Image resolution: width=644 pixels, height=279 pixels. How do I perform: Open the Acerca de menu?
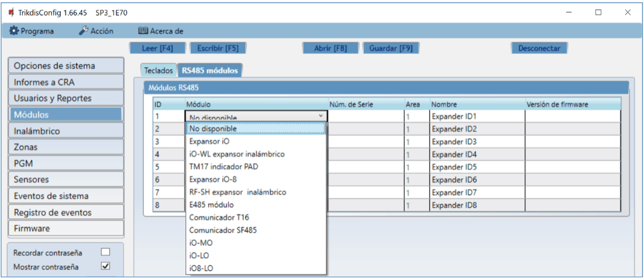click(161, 31)
